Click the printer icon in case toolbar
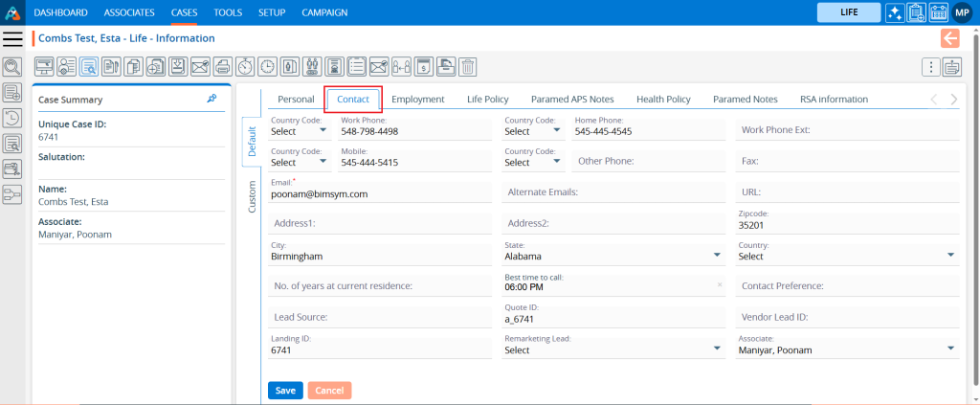The height and width of the screenshot is (405, 980). (222, 66)
